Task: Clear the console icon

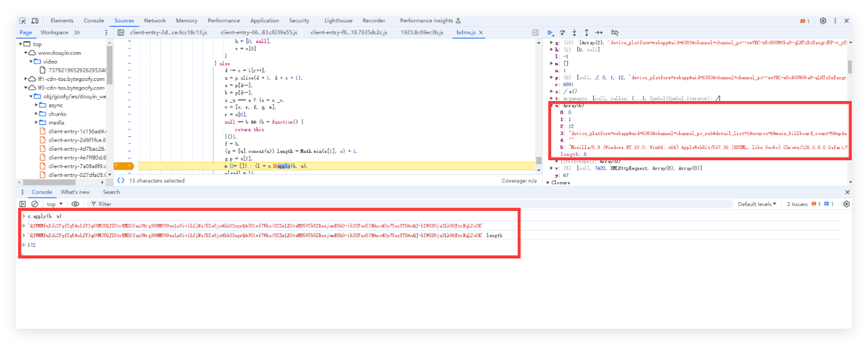Action: [35, 204]
